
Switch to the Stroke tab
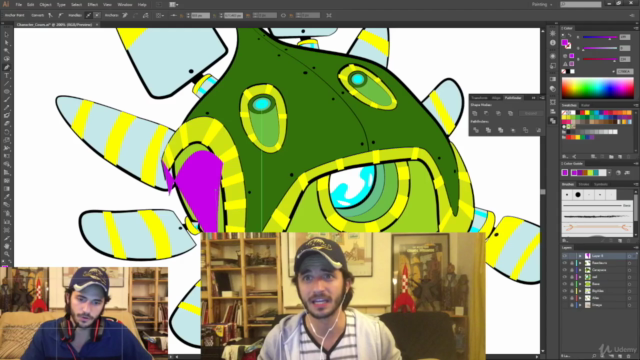tap(584, 184)
